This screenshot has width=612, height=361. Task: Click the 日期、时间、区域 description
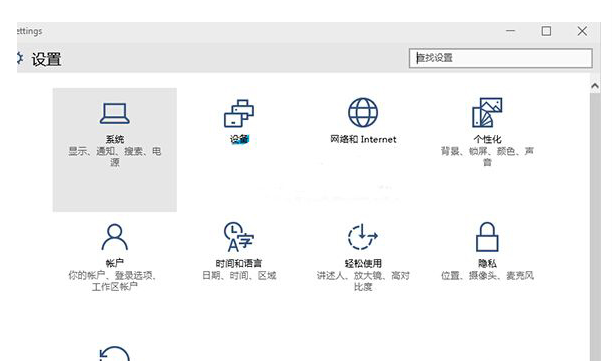point(239,276)
